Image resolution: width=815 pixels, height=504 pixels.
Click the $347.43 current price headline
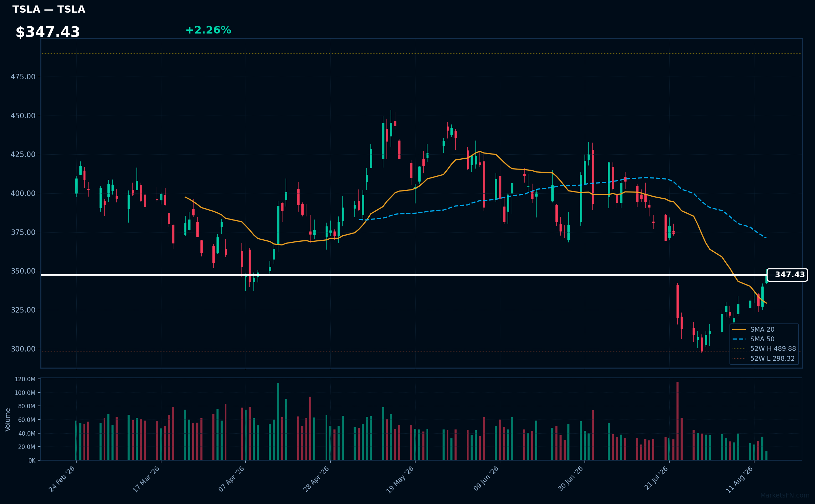click(48, 32)
